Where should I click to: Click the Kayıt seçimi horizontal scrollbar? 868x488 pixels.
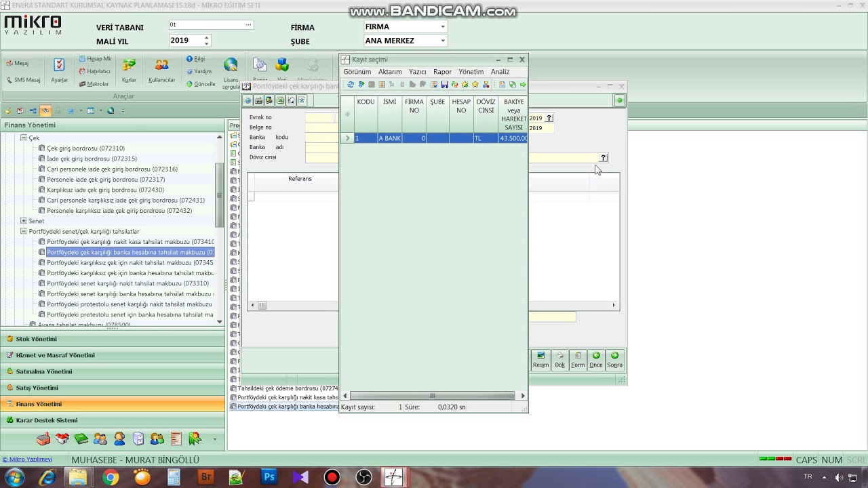[x=432, y=396]
